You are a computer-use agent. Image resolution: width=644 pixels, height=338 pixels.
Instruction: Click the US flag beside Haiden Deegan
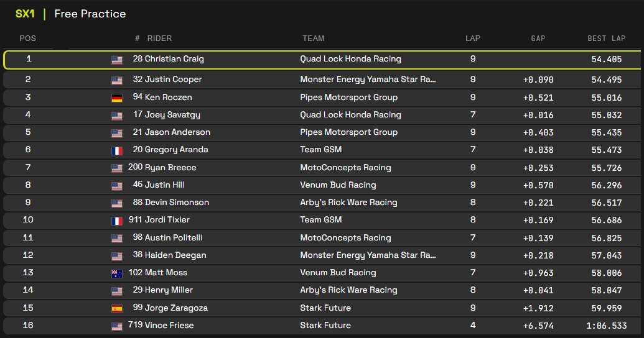(117, 256)
